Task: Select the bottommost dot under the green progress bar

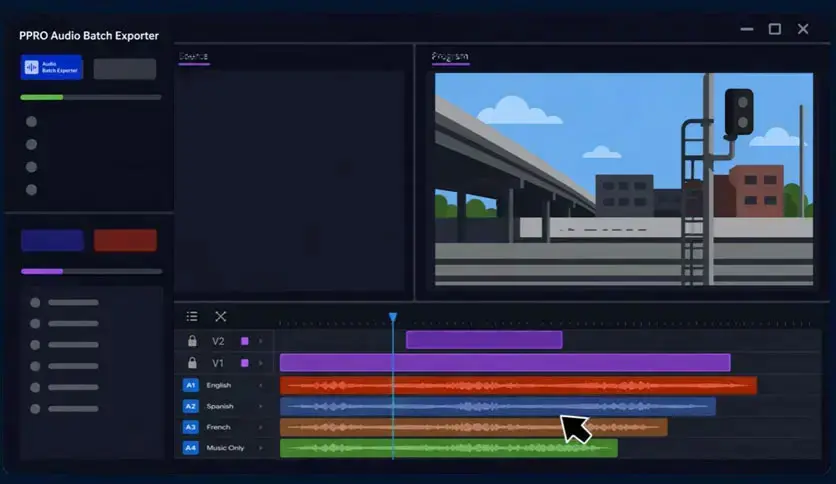Action: pyautogui.click(x=31, y=190)
